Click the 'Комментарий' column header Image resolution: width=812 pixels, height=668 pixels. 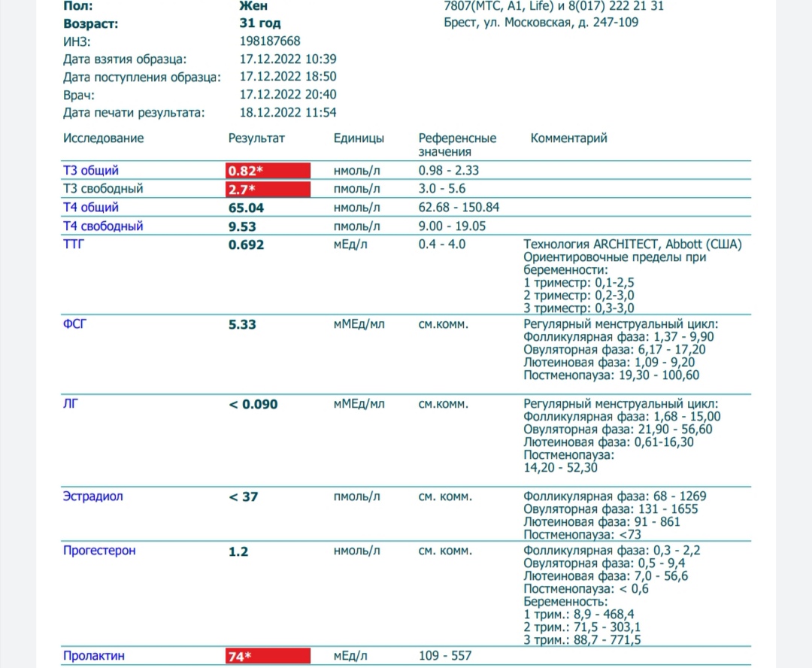click(568, 138)
